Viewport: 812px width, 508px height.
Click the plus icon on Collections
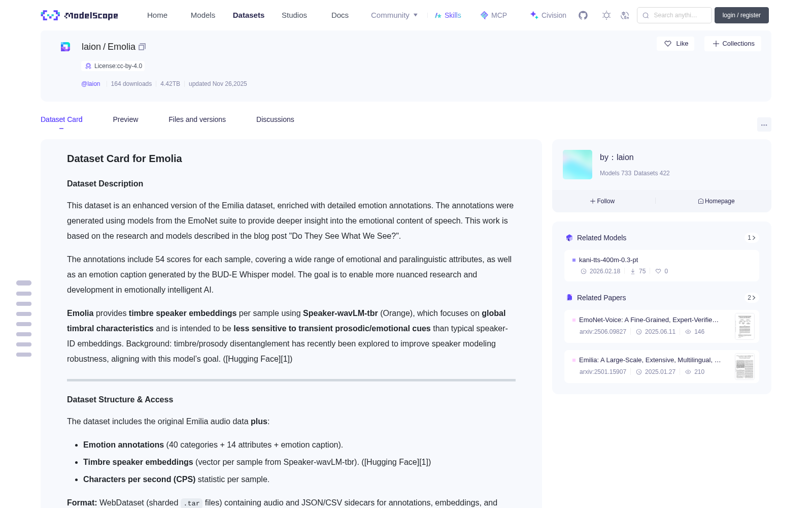tap(716, 44)
